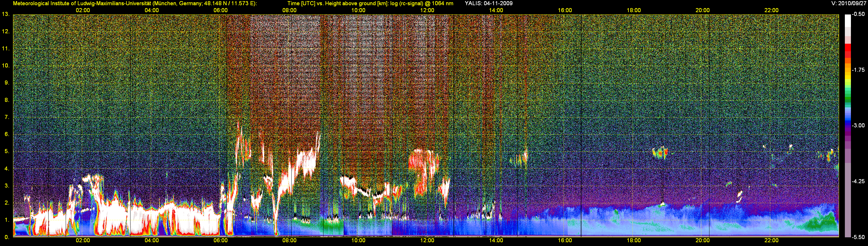Click the -5.50 colorbar scale value

[x=858, y=237]
